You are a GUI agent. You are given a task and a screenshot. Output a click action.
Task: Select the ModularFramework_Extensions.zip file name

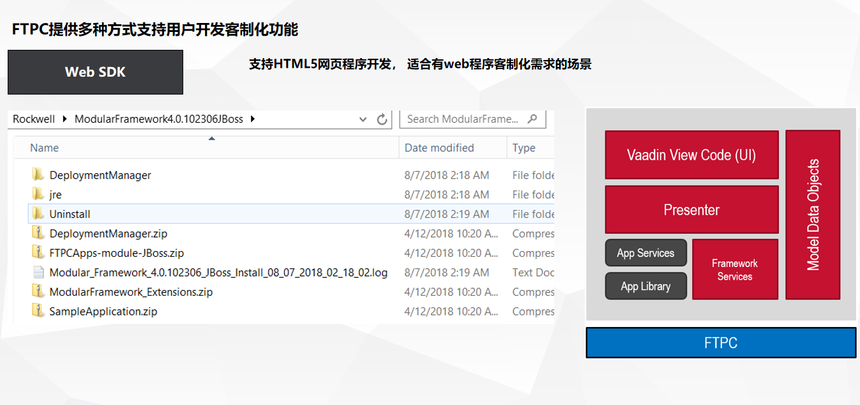click(131, 292)
